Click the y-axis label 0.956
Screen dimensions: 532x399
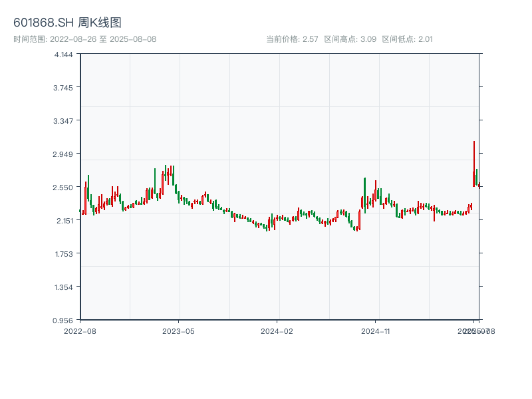(63, 321)
